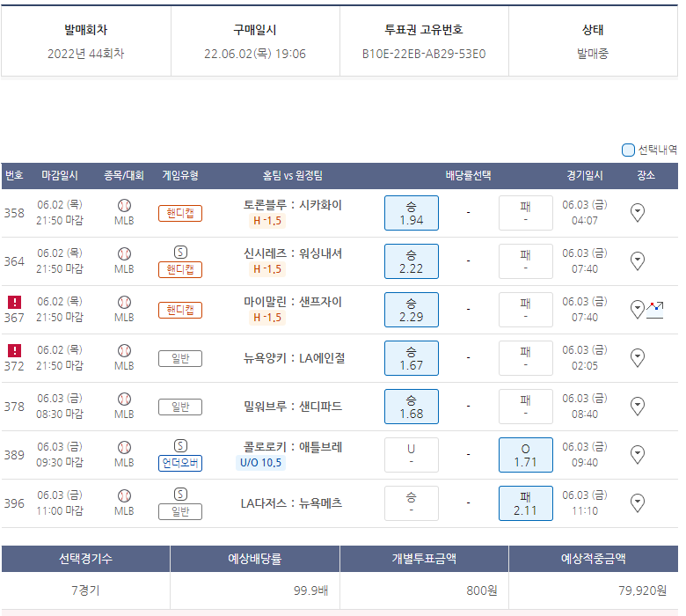This screenshot has height=616, width=686.
Task: Click the S single-bet icon in row 364
Action: tap(180, 253)
